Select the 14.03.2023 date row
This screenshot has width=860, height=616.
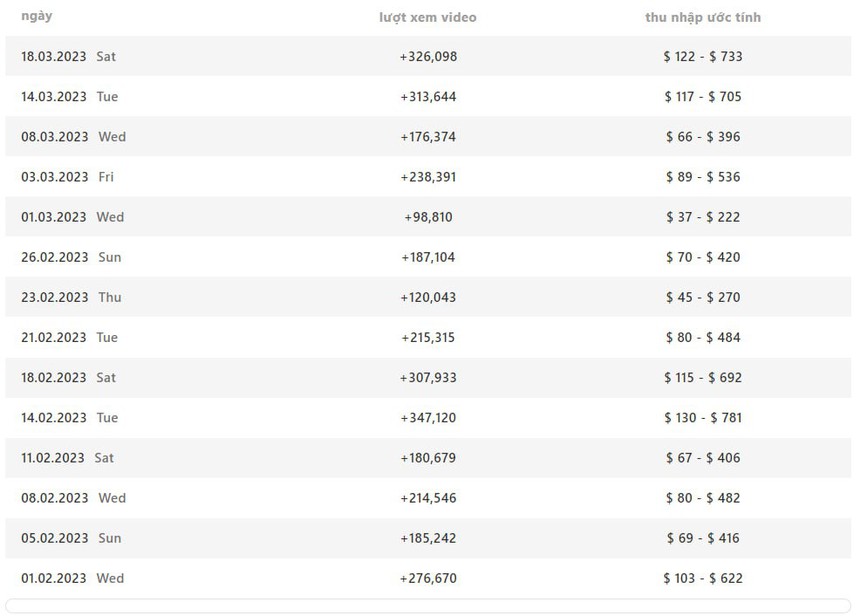[x=69, y=97]
